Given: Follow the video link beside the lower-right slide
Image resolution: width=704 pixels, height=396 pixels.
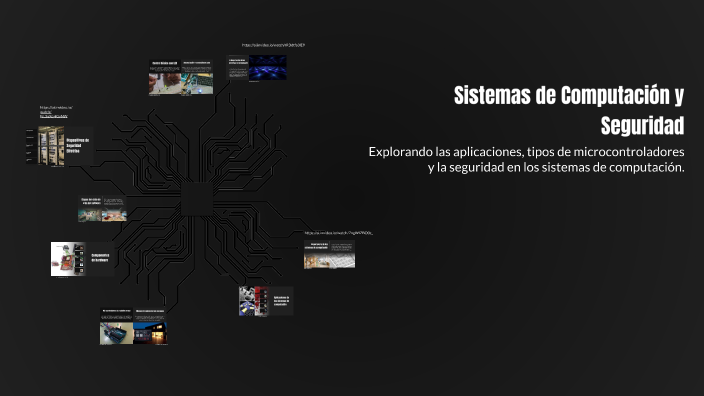Looking at the screenshot, I should tap(339, 233).
